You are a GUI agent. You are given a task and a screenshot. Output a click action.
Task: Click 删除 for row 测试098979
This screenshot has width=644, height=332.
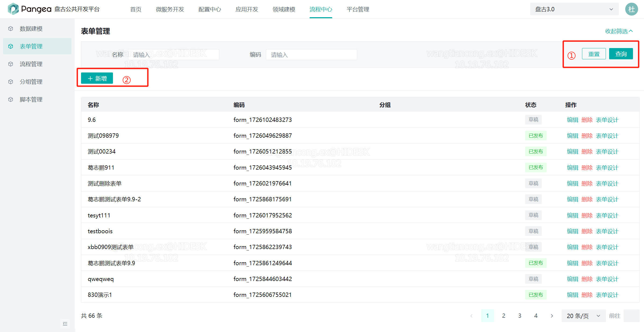pyautogui.click(x=587, y=136)
